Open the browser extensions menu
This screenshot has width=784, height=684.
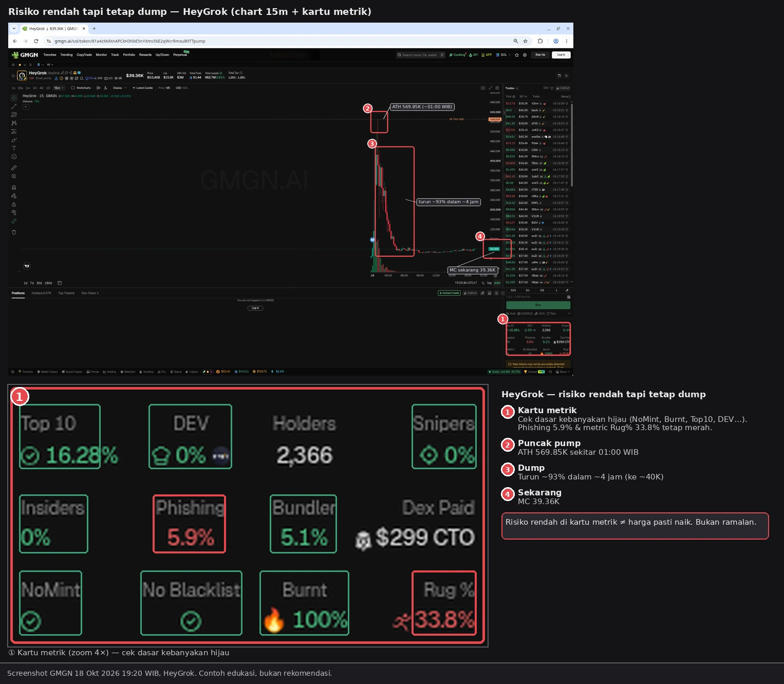pos(540,41)
